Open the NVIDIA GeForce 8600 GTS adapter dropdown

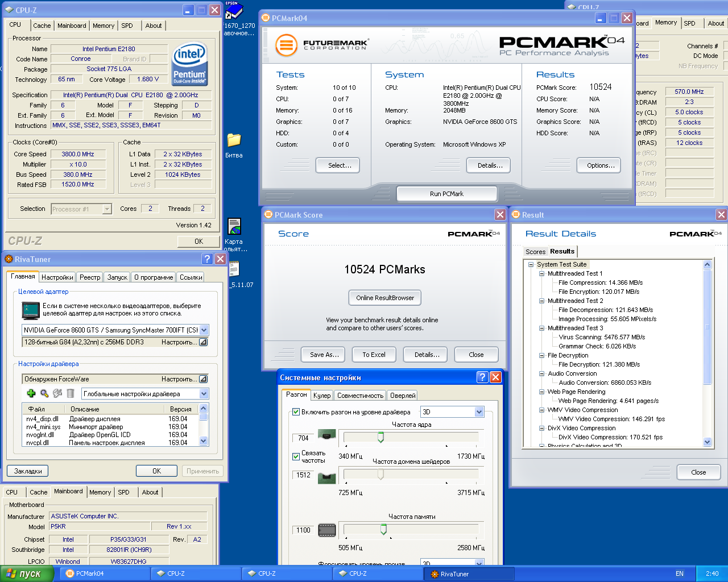[x=204, y=330]
